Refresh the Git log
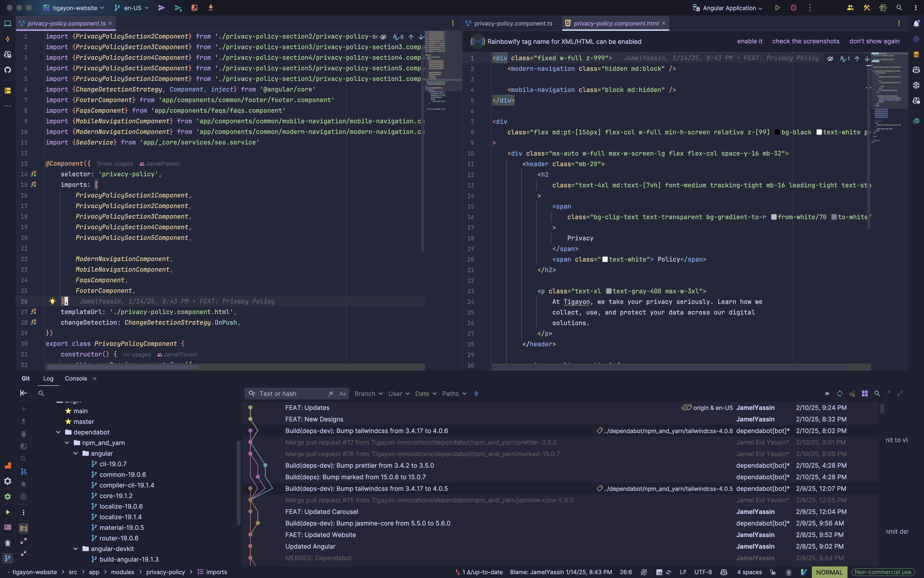 point(840,393)
